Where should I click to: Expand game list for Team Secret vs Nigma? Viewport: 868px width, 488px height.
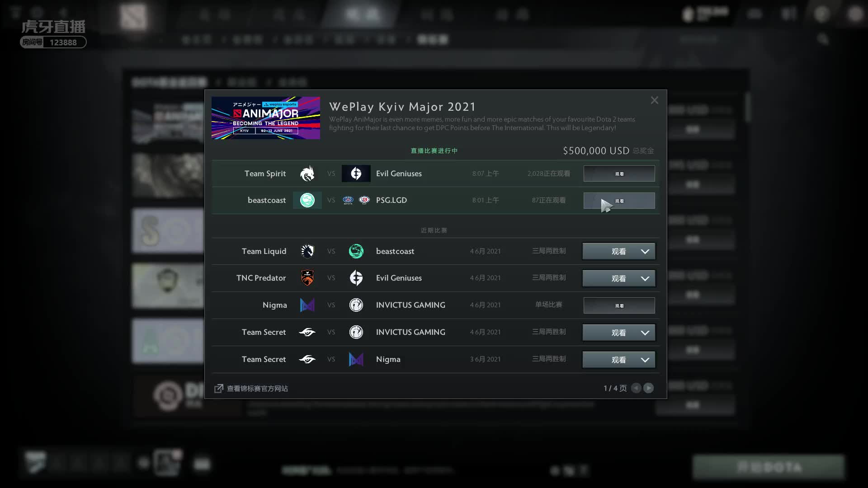click(x=645, y=360)
